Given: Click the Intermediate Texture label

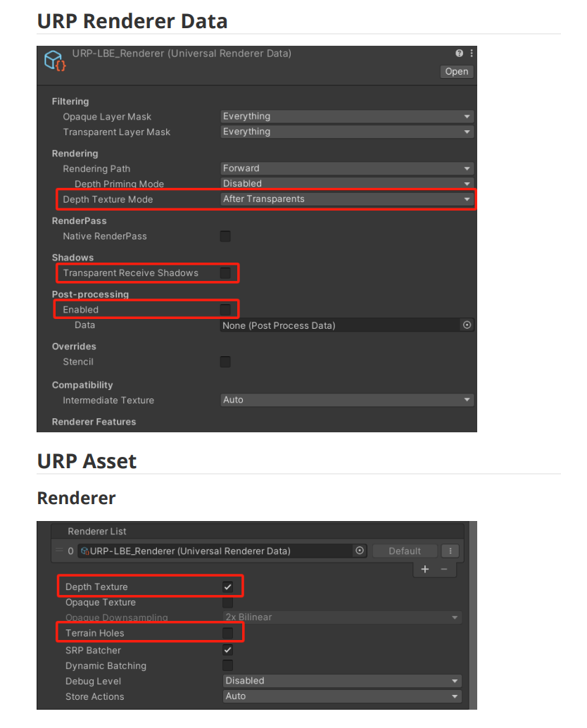Looking at the screenshot, I should [108, 400].
